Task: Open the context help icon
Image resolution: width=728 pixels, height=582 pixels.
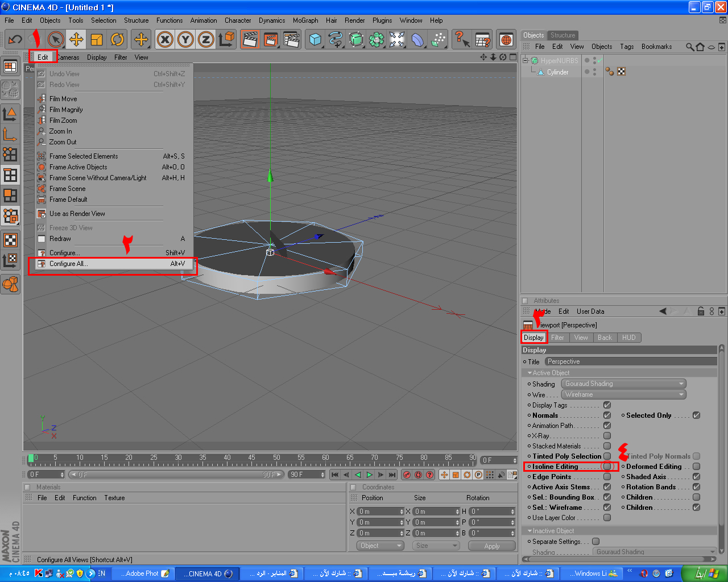Action: click(x=462, y=39)
